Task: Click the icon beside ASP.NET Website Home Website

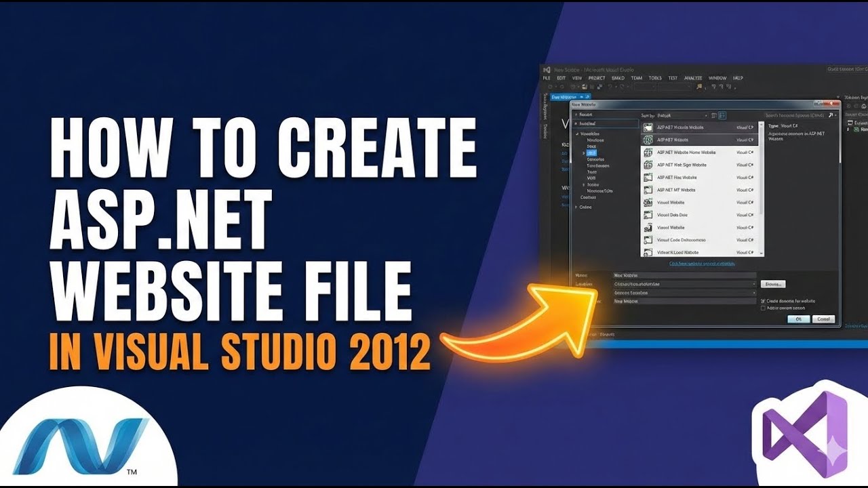Action: pyautogui.click(x=648, y=152)
